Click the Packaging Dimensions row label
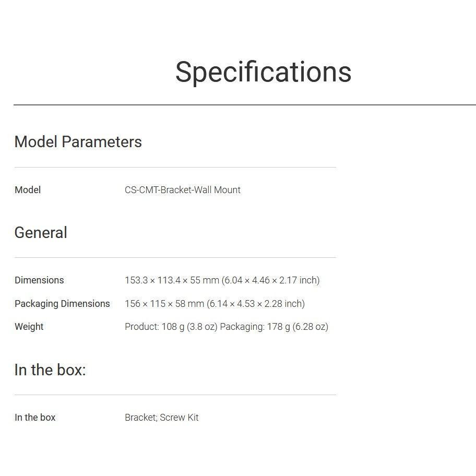This screenshot has height=476, width=476. pos(62,304)
